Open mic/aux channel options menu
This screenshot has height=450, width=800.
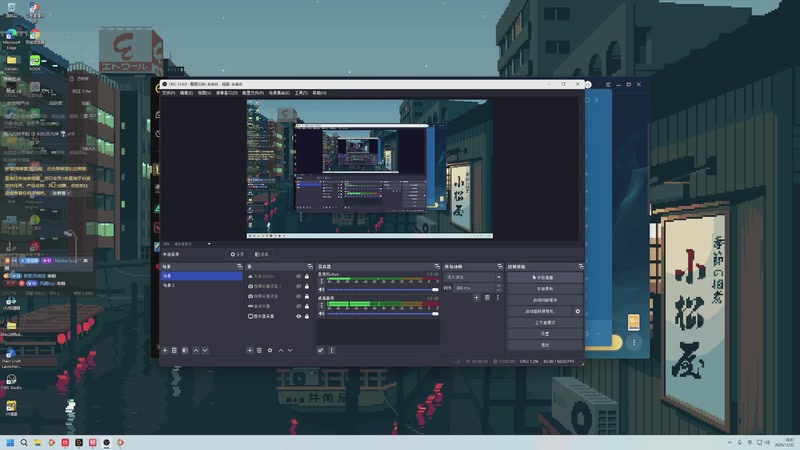coord(321,281)
